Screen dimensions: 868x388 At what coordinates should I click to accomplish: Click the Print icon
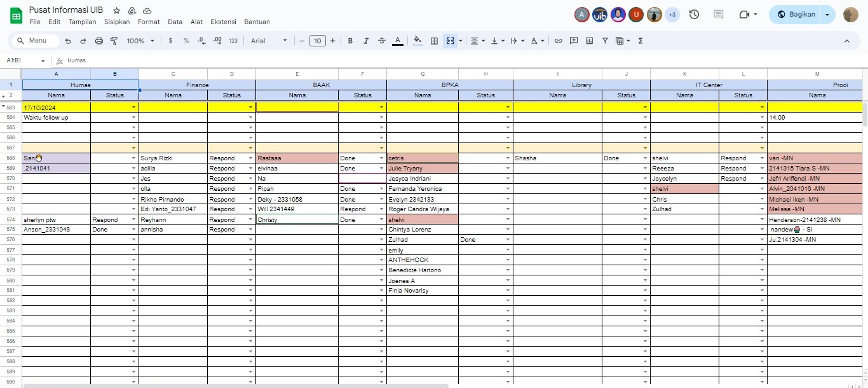point(98,41)
